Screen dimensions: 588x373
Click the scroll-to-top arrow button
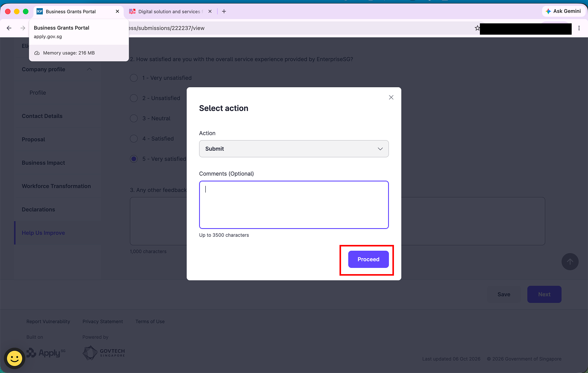[x=570, y=262]
